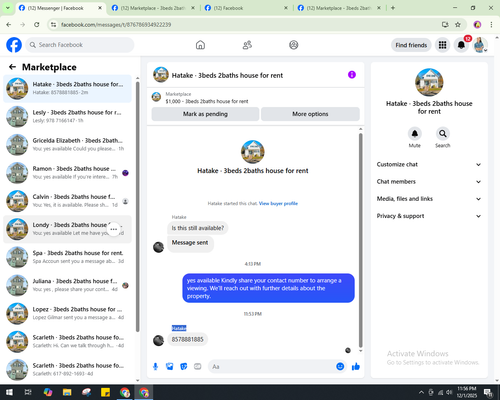Open the Windows notification center icon
500x400 pixels.
tap(489, 392)
